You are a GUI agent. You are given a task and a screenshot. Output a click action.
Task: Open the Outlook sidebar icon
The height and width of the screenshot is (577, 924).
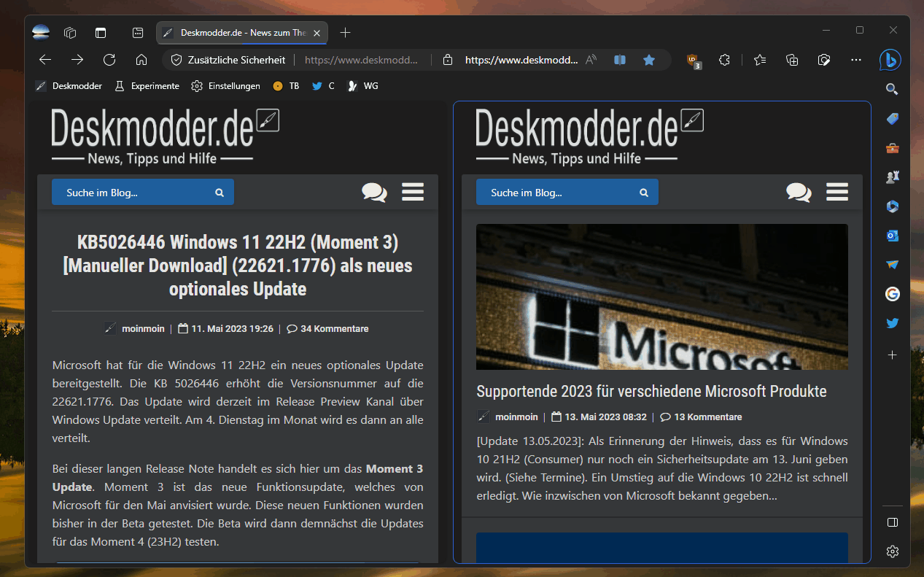coord(892,236)
